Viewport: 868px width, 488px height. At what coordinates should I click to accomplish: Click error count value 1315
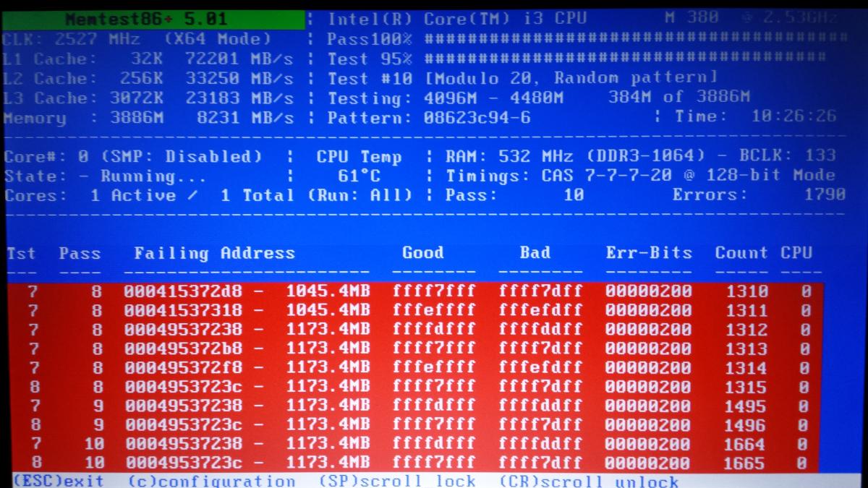click(746, 387)
